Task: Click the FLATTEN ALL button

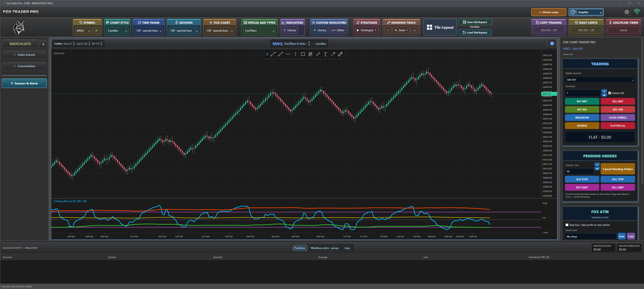Action: [617, 126]
